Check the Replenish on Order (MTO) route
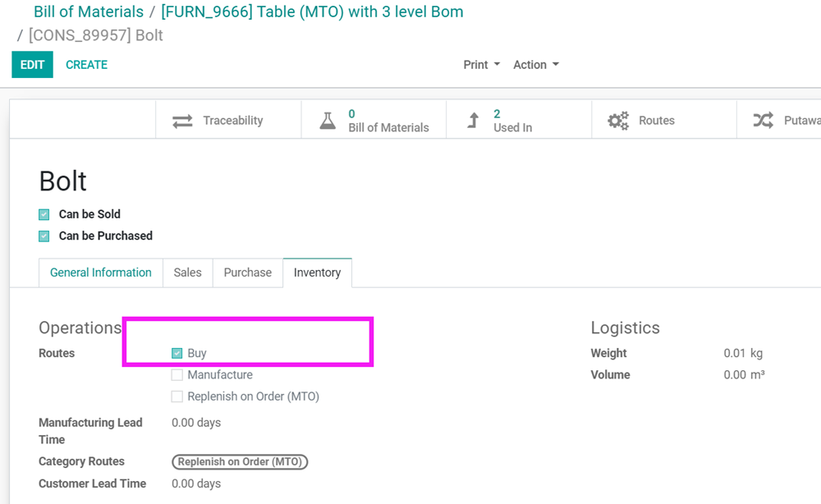821x504 pixels. (177, 396)
